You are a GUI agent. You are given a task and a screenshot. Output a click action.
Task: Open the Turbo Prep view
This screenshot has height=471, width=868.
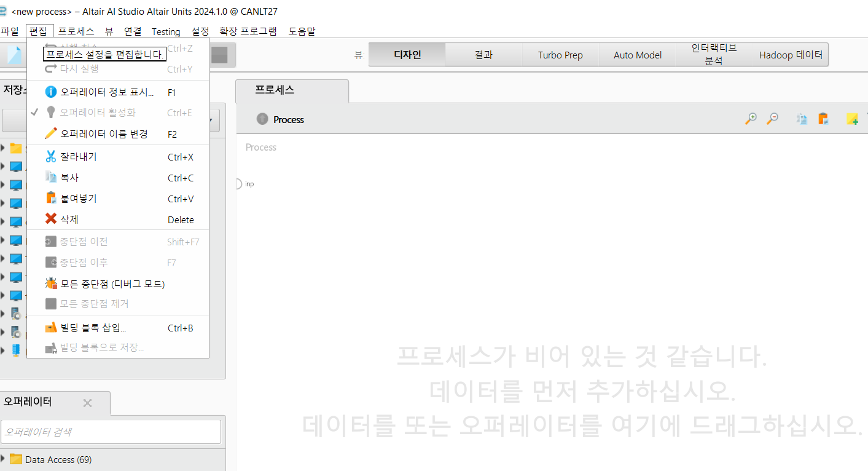pyautogui.click(x=560, y=55)
